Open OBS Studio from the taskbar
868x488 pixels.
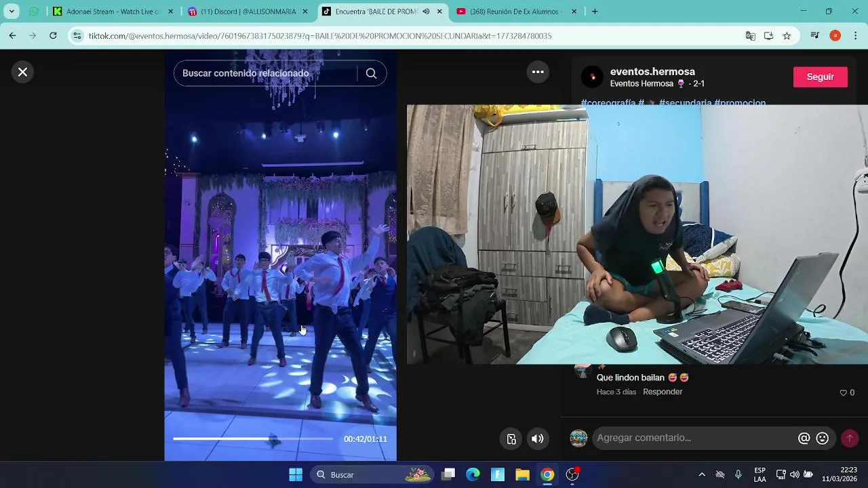(x=572, y=474)
